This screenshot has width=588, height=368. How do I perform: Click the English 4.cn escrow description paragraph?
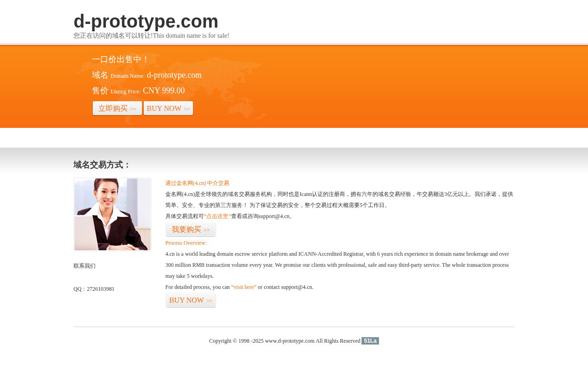click(x=338, y=265)
